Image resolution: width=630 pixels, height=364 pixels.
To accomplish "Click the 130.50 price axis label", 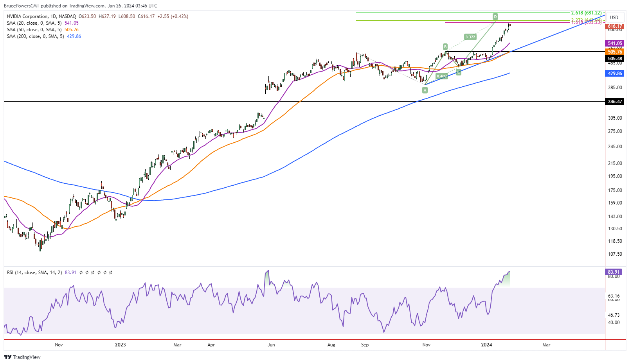I will (x=615, y=229).
